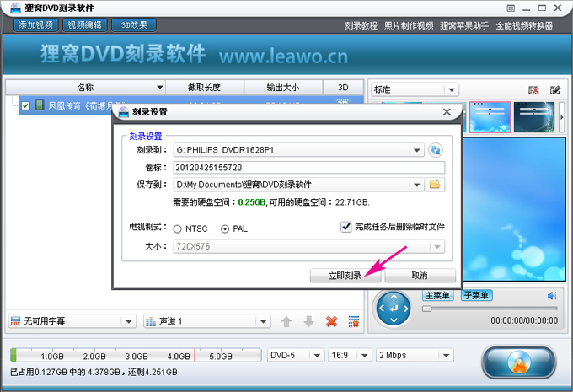Move selected video down with arrow icon
The image size is (573, 392).
[x=308, y=321]
